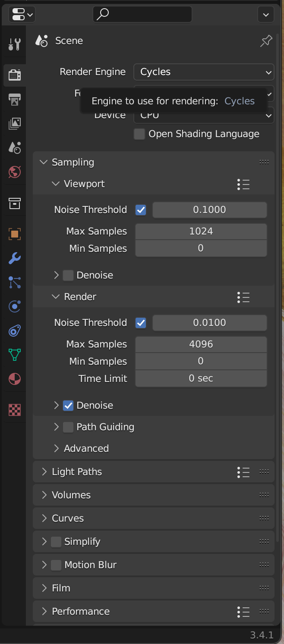The image size is (284, 644).
Task: Click Sampling panel drag grip handle
Action: pos(264,163)
